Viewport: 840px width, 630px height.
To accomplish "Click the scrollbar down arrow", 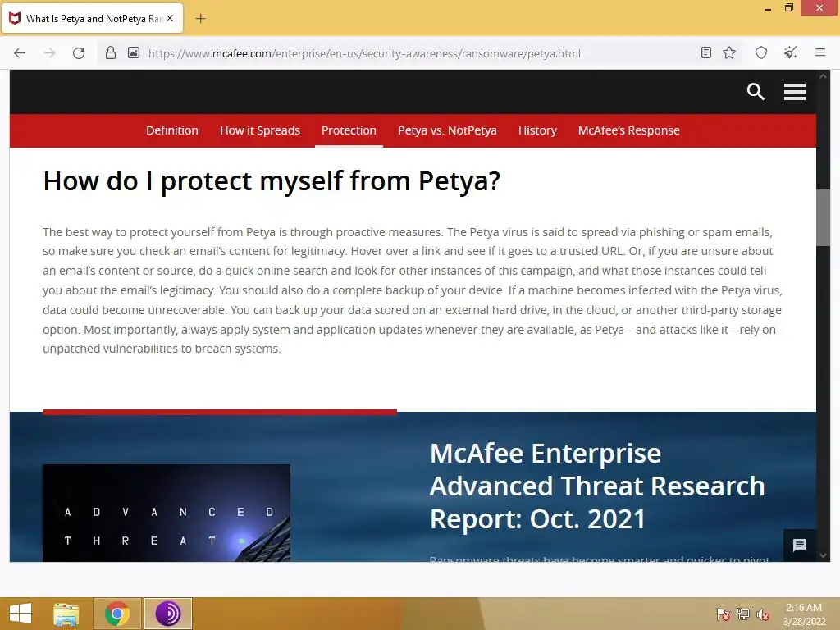I will [823, 555].
